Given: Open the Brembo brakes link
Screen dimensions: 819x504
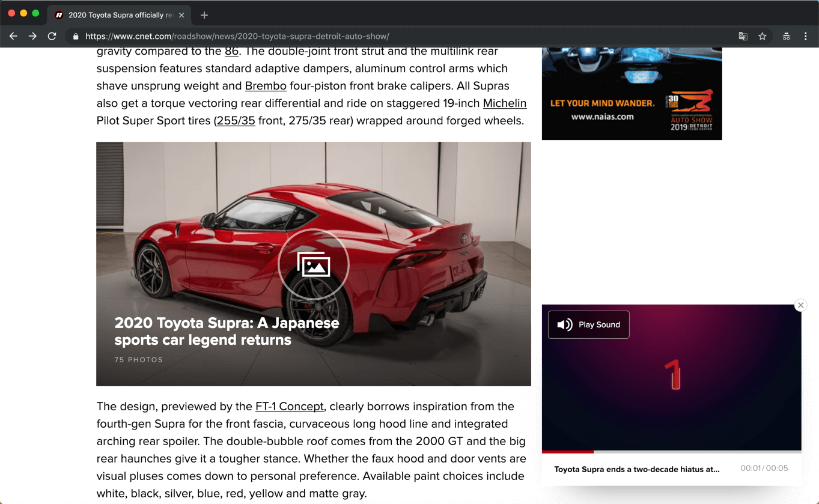Looking at the screenshot, I should point(266,86).
